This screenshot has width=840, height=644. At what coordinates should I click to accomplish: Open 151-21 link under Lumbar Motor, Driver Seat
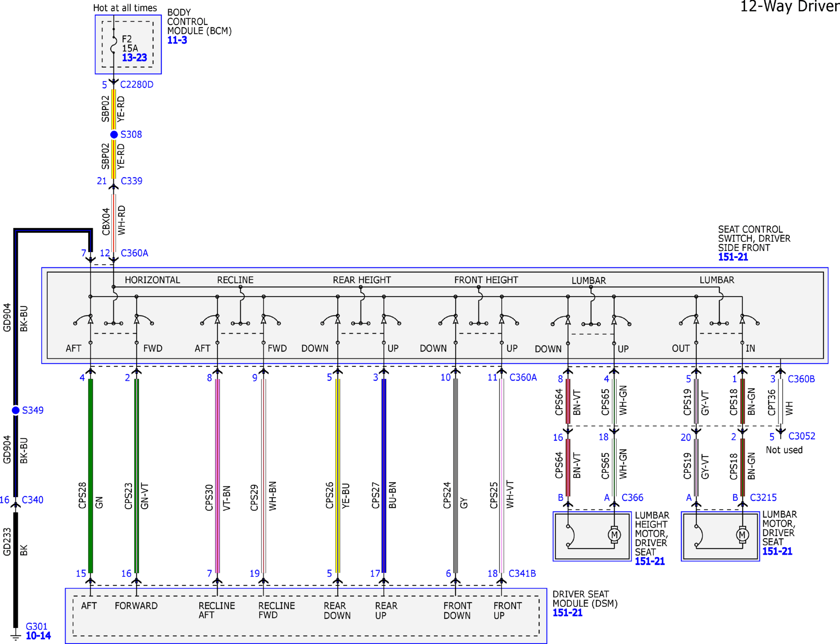tap(777, 551)
